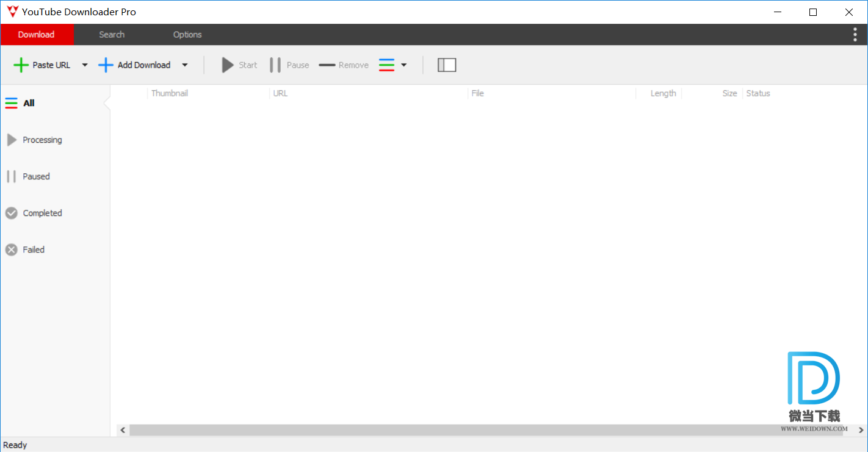The height and width of the screenshot is (452, 868).
Task: Select the Paused filter label
Action: point(37,176)
